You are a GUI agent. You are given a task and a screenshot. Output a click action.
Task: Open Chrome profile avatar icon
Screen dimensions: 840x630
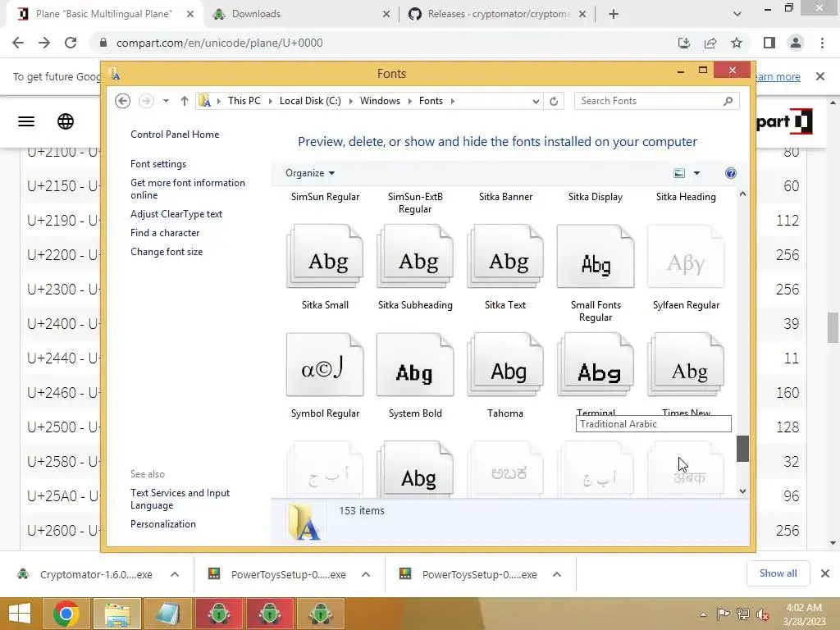click(x=796, y=43)
